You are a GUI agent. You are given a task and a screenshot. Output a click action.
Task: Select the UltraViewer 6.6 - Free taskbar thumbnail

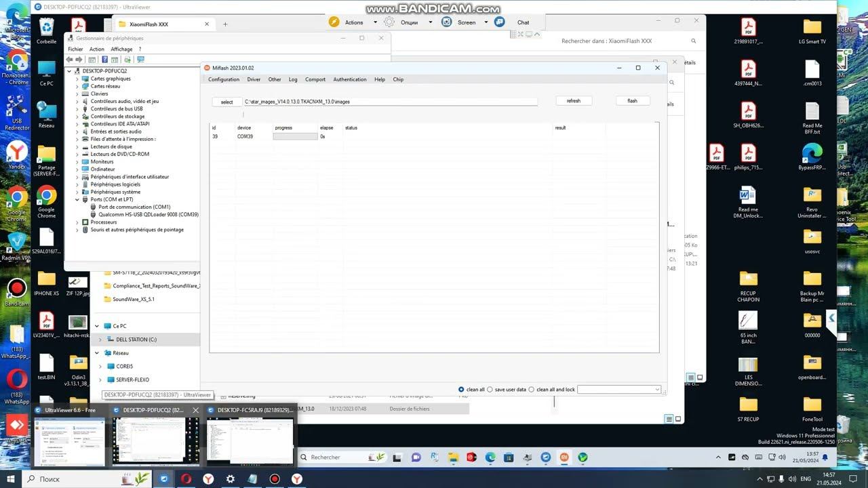coord(70,437)
